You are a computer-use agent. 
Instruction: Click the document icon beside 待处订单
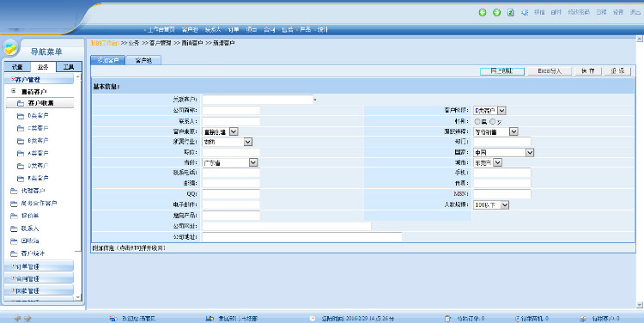pyautogui.click(x=448, y=319)
